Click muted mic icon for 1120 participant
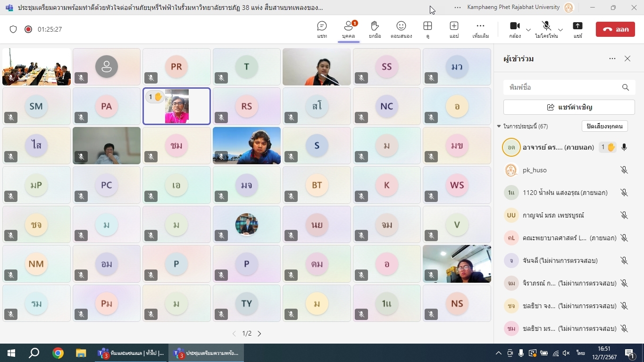Viewport: 644px width, 362px height. click(624, 193)
